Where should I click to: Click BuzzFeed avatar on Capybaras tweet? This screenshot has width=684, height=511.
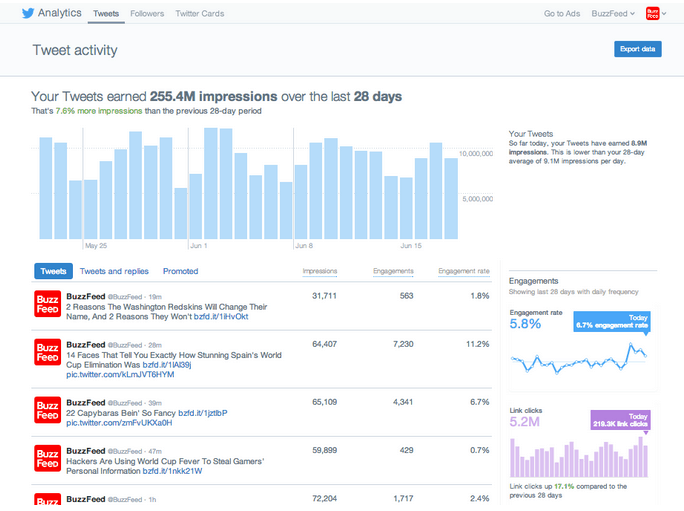[x=48, y=410]
